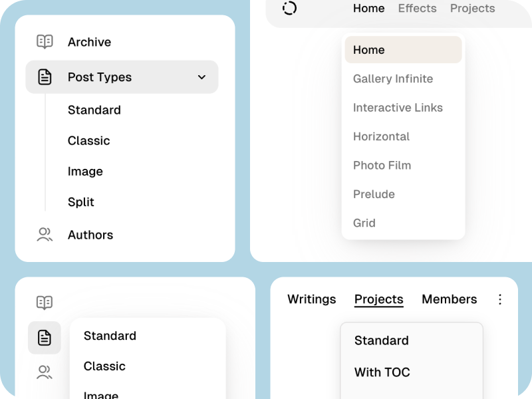Select With TOC in the Projects dropdown
Viewport: 532px width, 399px height.
pos(382,372)
